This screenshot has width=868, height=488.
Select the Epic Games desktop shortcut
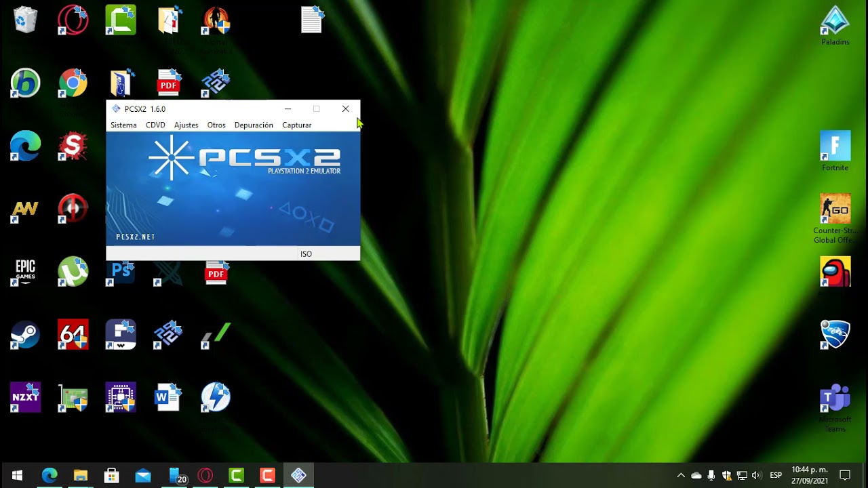point(25,272)
